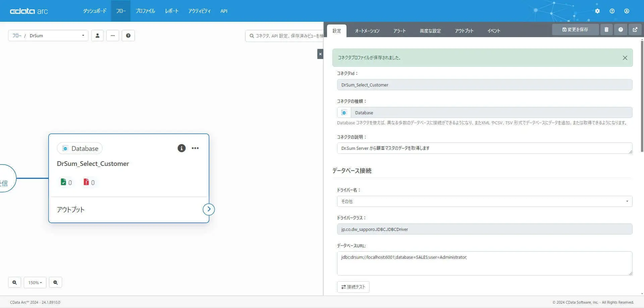Collapse the connector settings panel with X tab
The image size is (644, 308).
tap(320, 54)
